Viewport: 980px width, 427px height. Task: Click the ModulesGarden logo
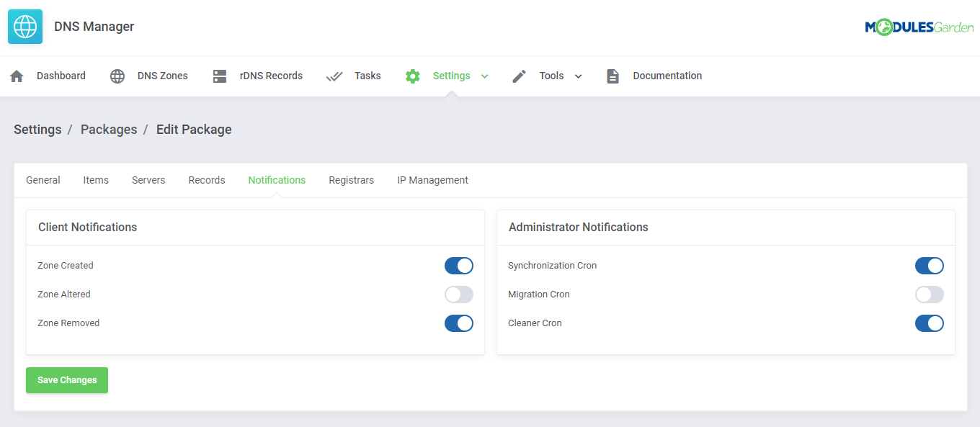pyautogui.click(x=920, y=26)
